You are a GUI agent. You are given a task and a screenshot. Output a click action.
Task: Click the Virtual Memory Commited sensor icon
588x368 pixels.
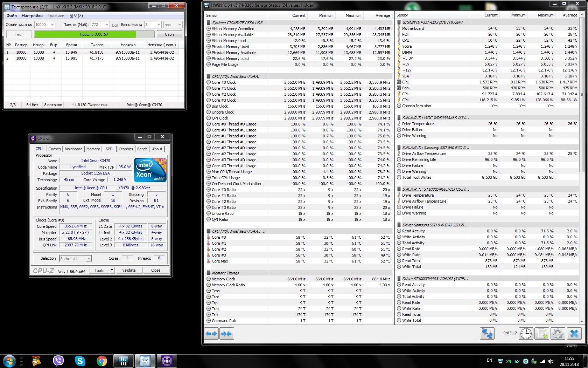(209, 29)
